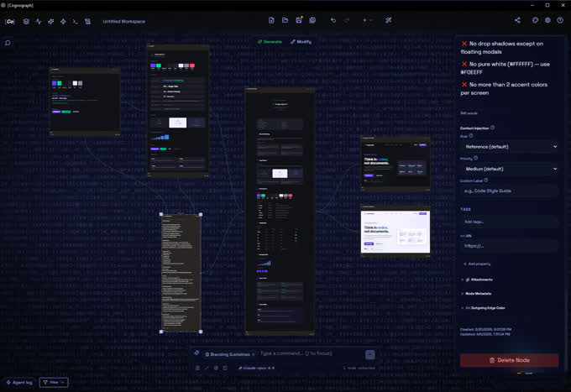Click the new file icon in top toolbar
The width and height of the screenshot is (571, 392).
(x=271, y=20)
